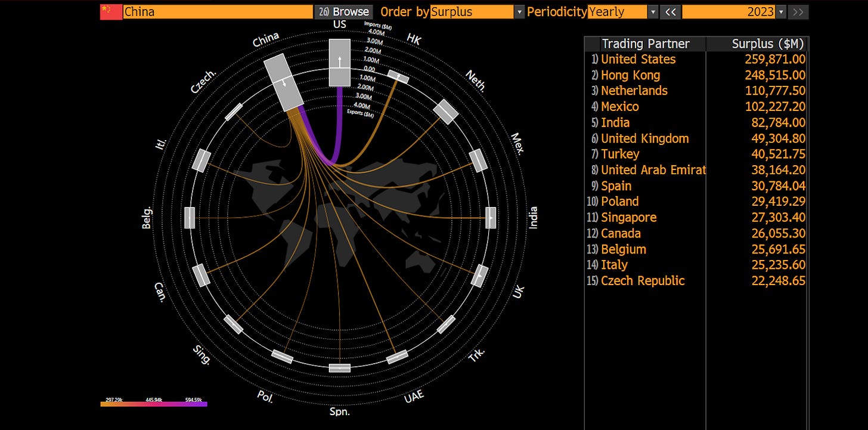The width and height of the screenshot is (868, 430).
Task: Select Mexico in partner list
Action: point(619,107)
